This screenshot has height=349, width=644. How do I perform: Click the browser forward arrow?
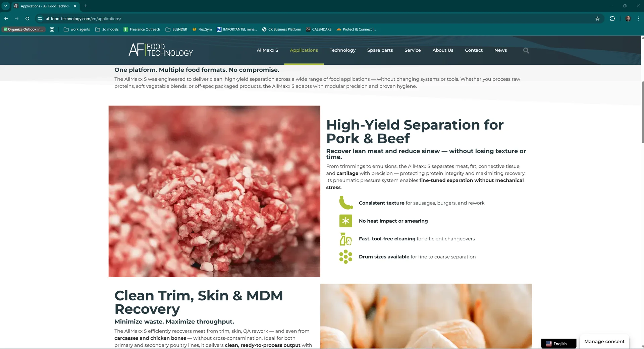coord(17,19)
